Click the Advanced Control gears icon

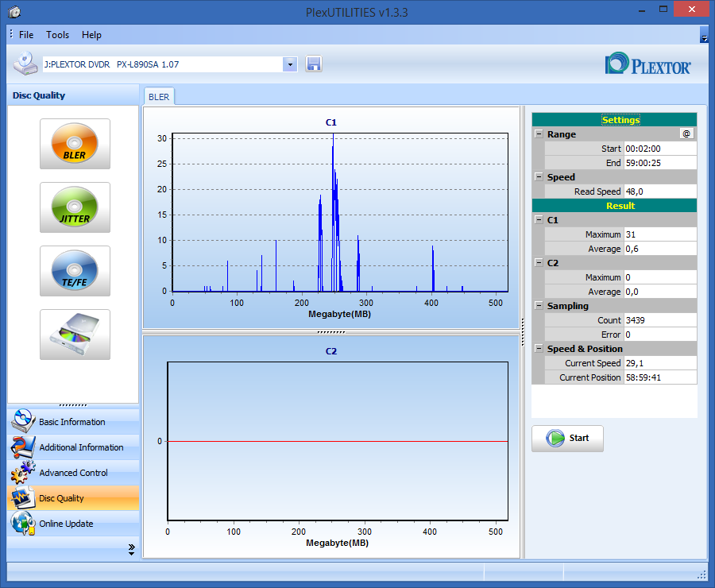[x=23, y=472]
